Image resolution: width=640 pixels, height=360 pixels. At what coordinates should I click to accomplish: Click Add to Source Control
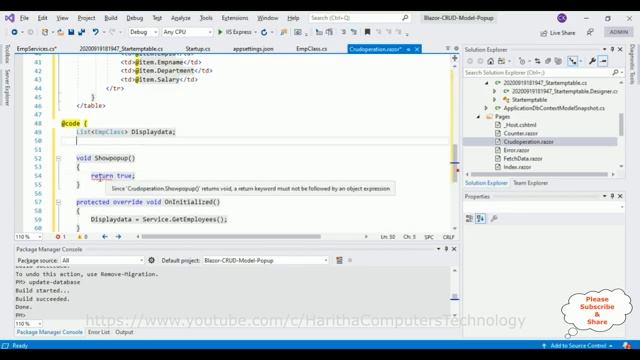pos(578,346)
